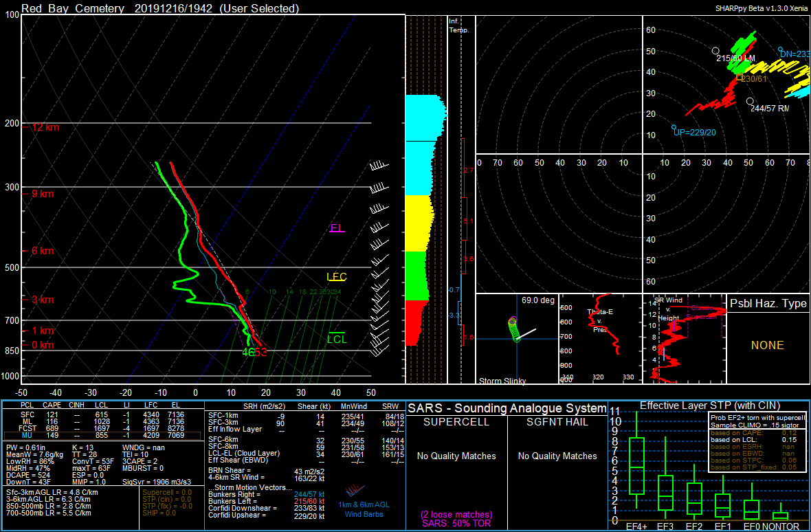Click the SGFNT HAIL column header
The image size is (811, 532).
[x=557, y=422]
